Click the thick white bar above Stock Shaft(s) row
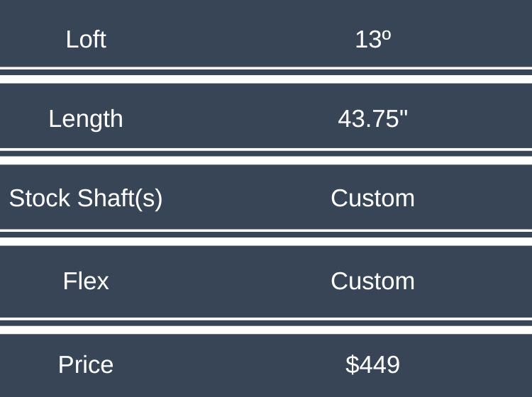This screenshot has width=532, height=397. pyautogui.click(x=266, y=160)
